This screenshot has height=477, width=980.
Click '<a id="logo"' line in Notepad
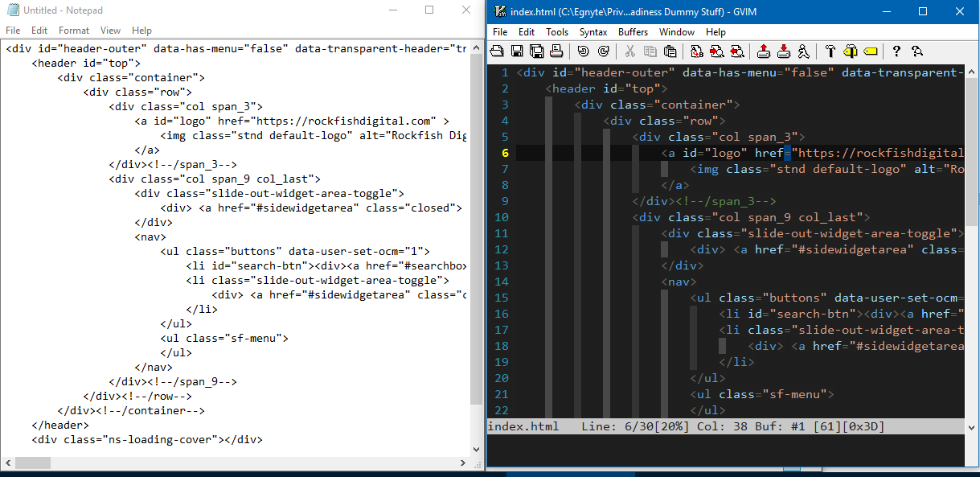pyautogui.click(x=292, y=121)
